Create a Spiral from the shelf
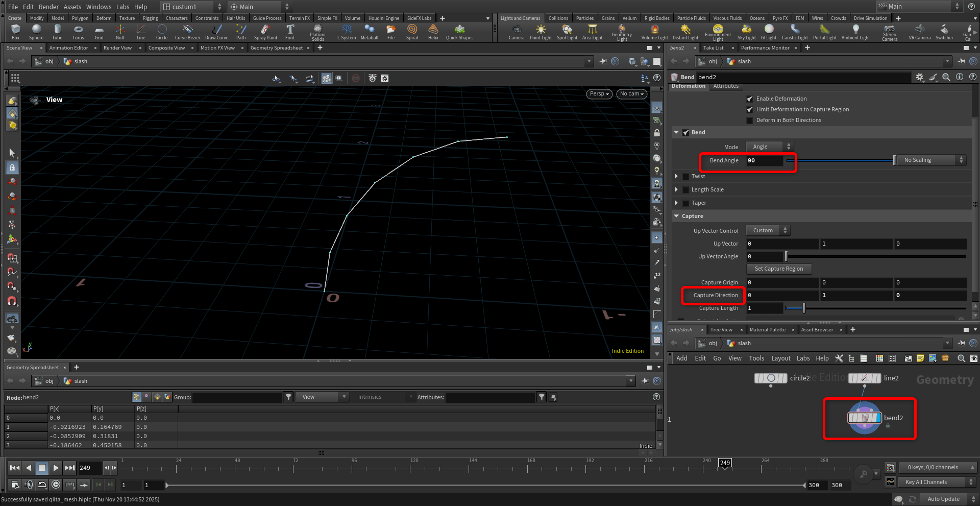The height and width of the screenshot is (506, 980). pyautogui.click(x=412, y=32)
